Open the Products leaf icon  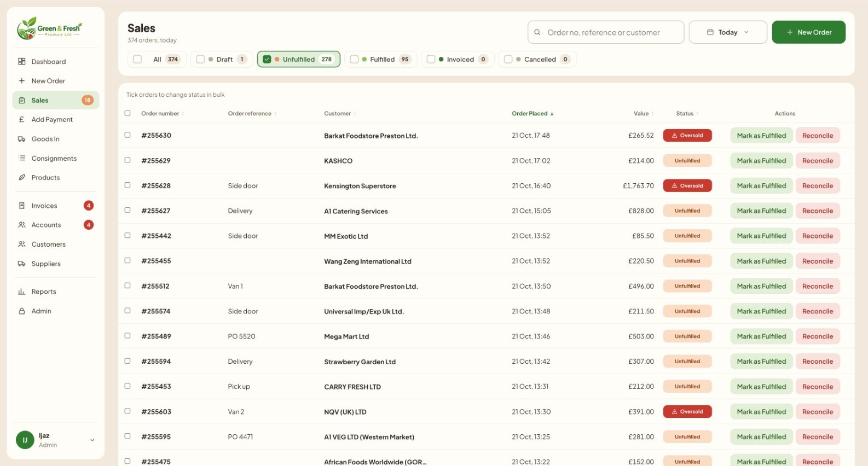click(22, 178)
